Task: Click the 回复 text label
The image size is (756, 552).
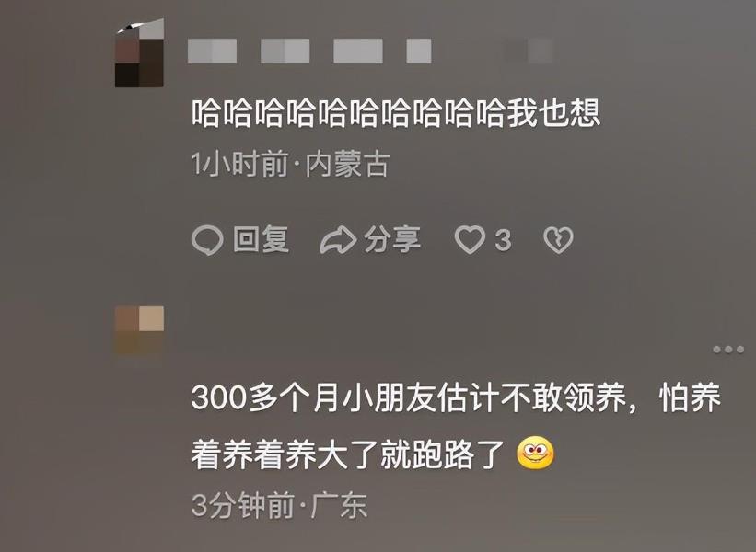Action: [x=262, y=239]
